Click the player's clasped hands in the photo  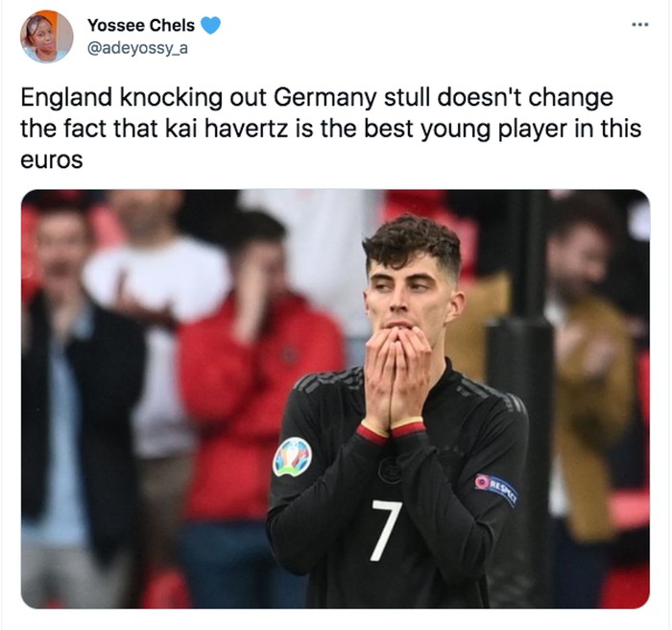click(396, 377)
